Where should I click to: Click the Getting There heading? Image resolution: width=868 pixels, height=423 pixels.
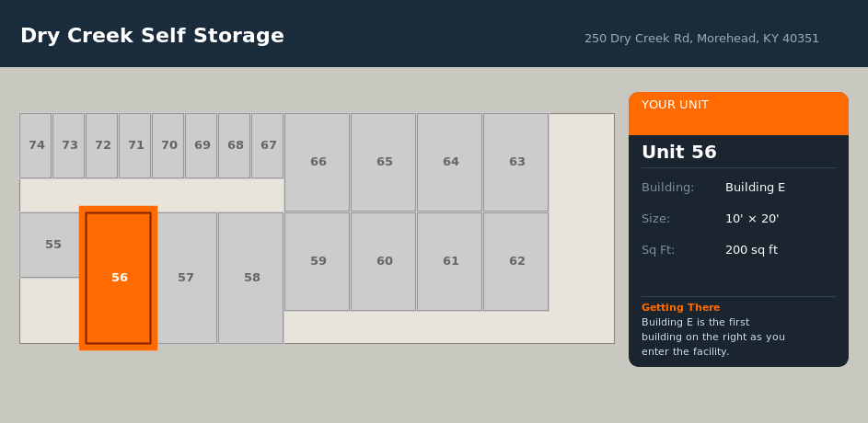point(680,307)
